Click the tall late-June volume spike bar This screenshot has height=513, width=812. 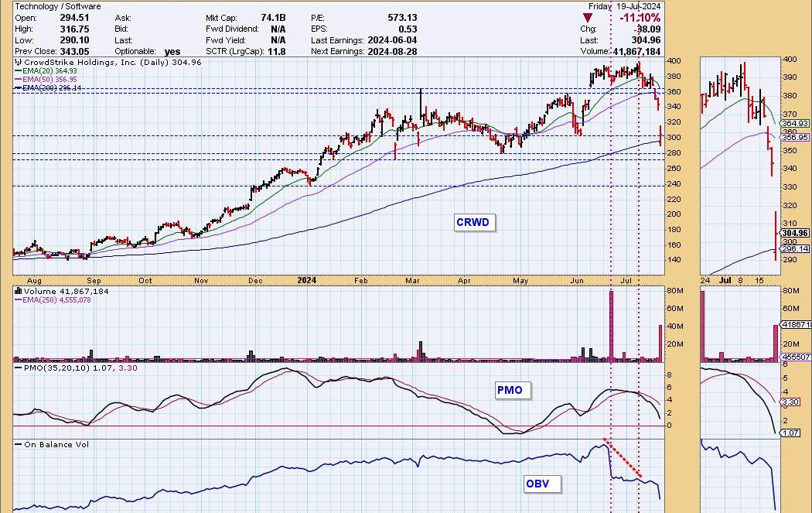pyautogui.click(x=612, y=326)
